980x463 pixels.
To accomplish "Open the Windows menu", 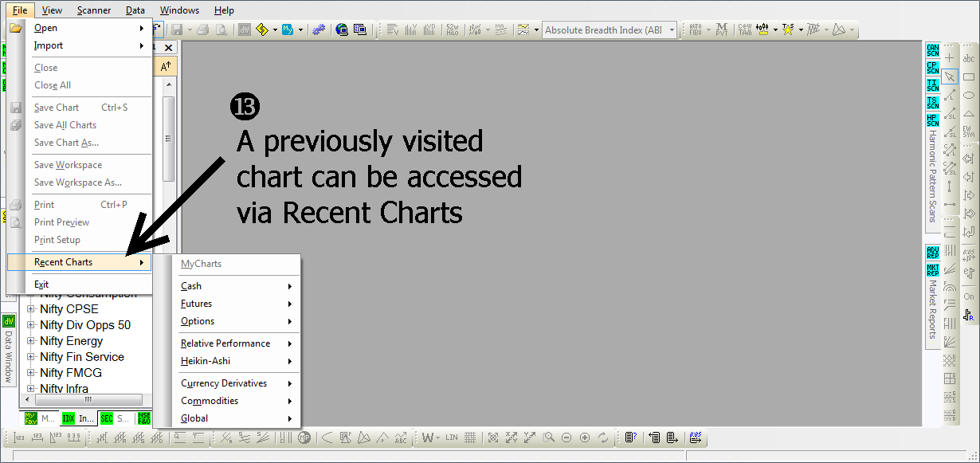I will click(x=179, y=10).
